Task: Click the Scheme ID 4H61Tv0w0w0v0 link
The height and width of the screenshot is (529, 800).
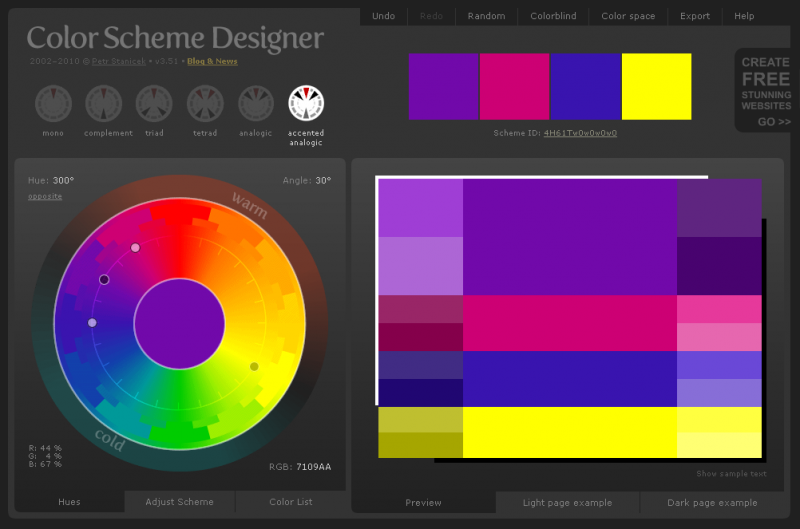Action: (x=580, y=133)
